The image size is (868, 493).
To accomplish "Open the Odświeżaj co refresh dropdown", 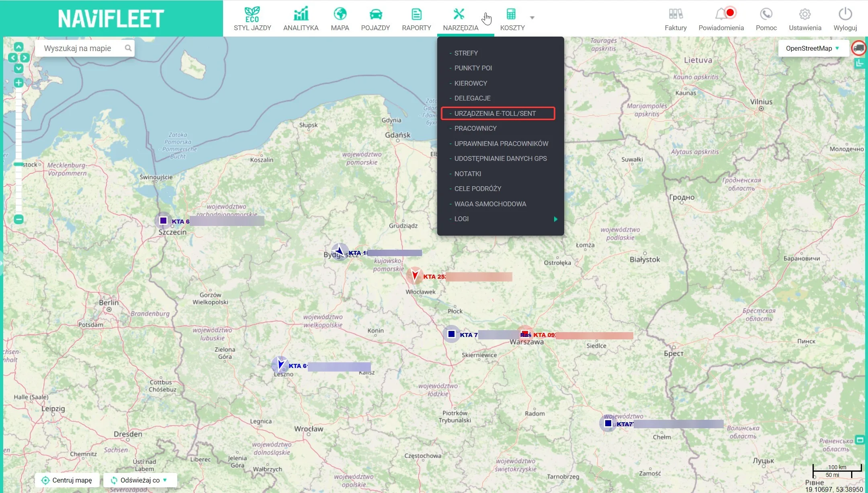I will (140, 480).
